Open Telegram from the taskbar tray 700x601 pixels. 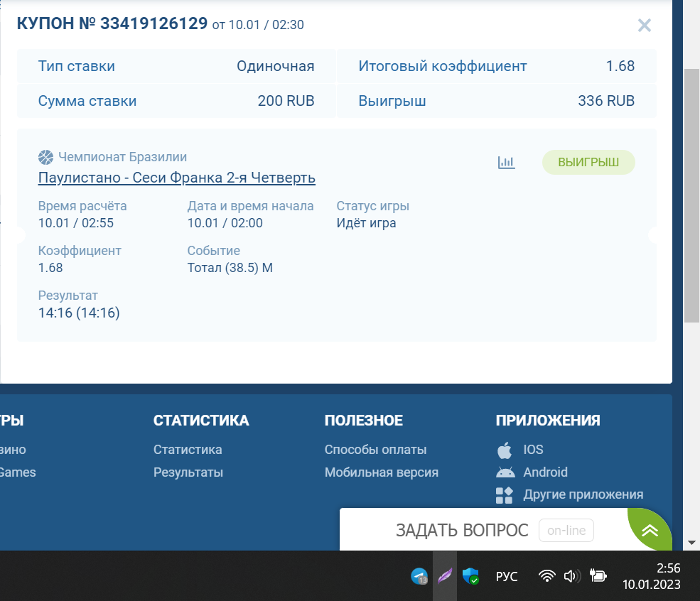tap(419, 576)
